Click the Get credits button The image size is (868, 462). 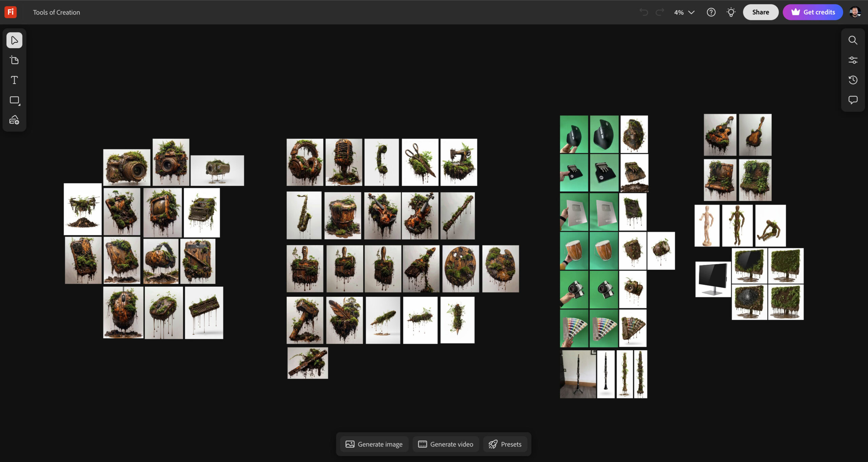tap(813, 12)
